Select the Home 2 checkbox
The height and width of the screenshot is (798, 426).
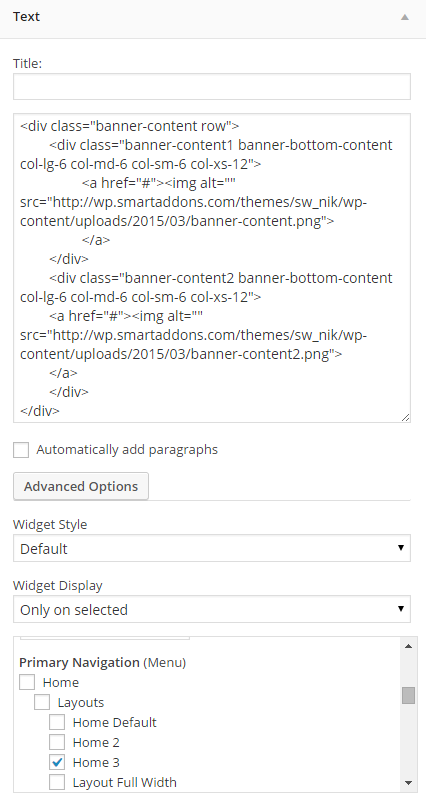[x=57, y=742]
